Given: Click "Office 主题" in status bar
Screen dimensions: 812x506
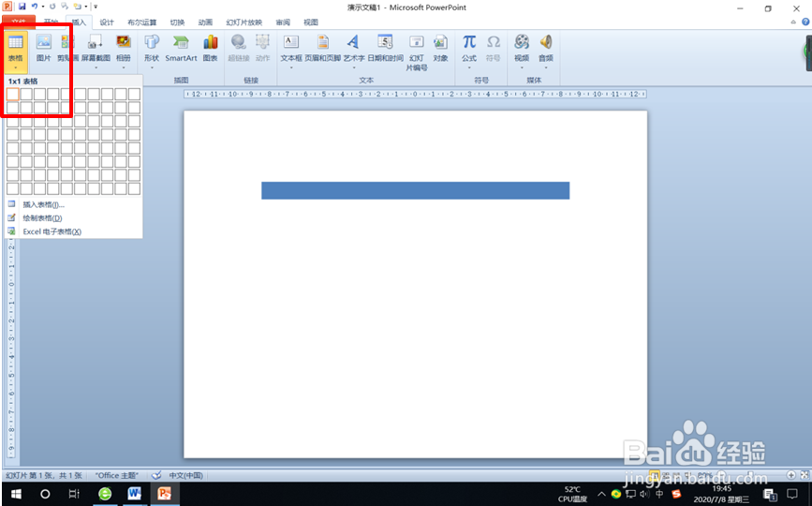Looking at the screenshot, I should [116, 475].
